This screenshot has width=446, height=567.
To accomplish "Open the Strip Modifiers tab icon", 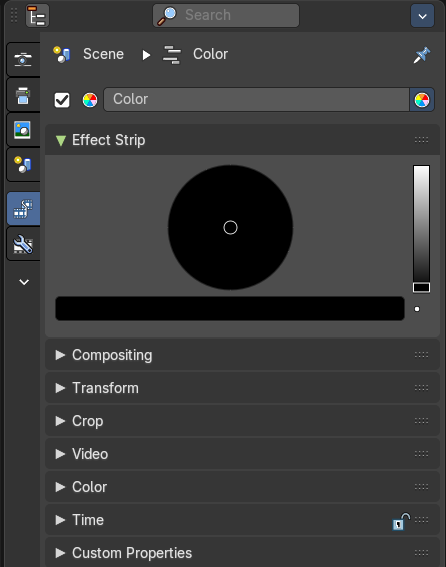I will [x=23, y=244].
